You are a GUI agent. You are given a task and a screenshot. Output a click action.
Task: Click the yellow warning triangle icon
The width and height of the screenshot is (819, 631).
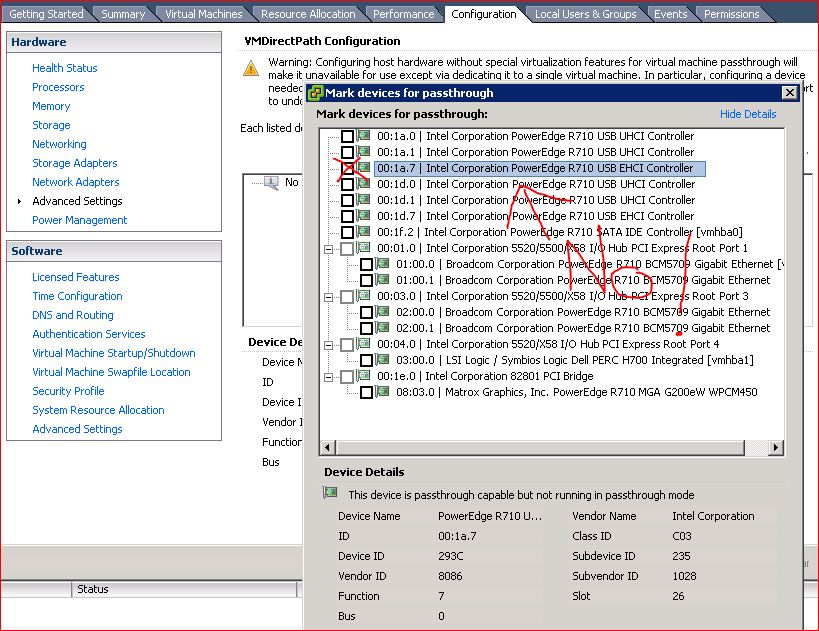(x=250, y=68)
